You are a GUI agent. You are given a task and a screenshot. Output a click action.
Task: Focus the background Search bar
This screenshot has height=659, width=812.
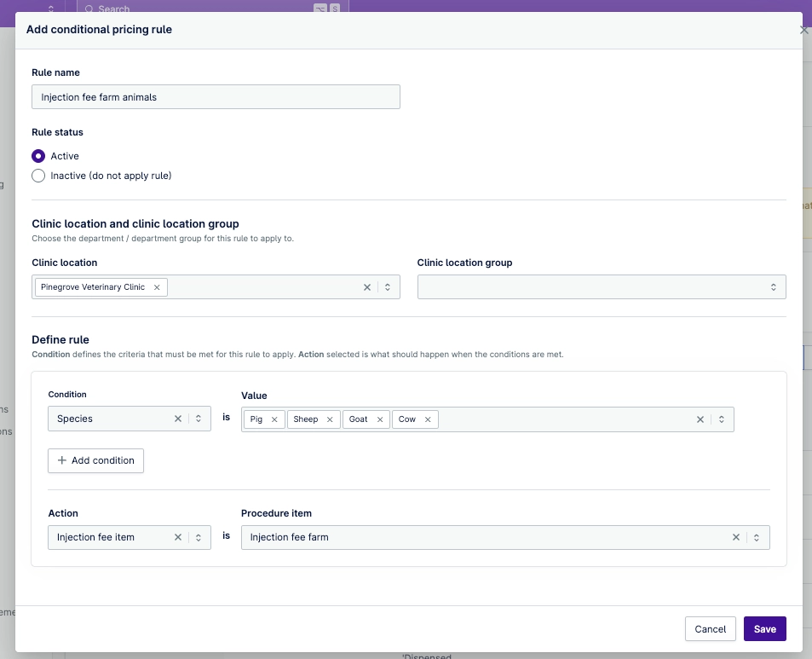click(212, 9)
